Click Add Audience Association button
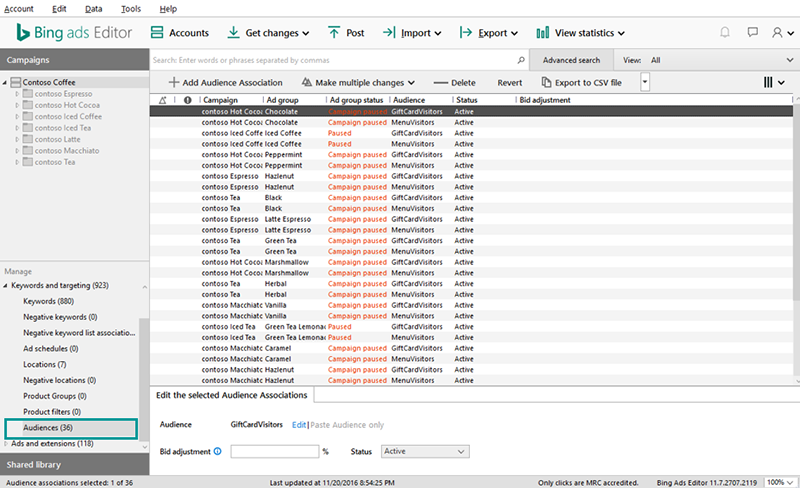Screen dimensions: 800x488 click(x=226, y=83)
